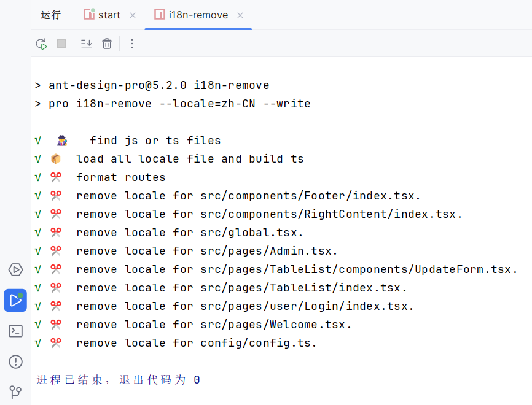
Task: Clear console with the trash icon
Action: (107, 44)
